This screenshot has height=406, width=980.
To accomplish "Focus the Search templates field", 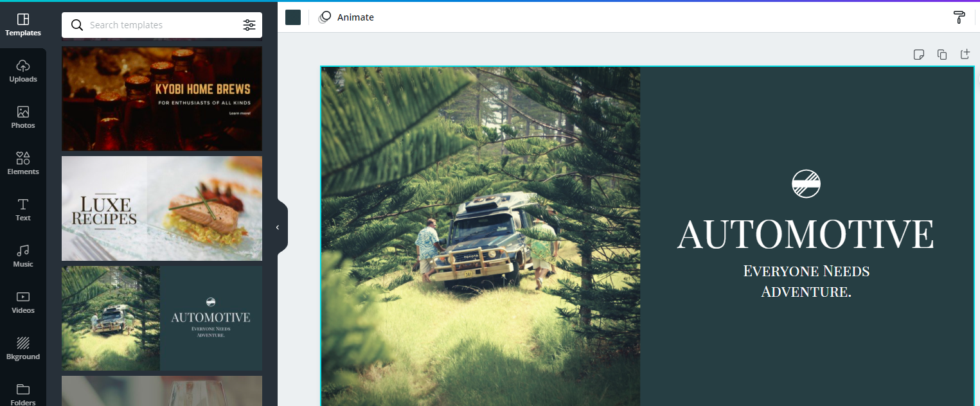I will 162,25.
